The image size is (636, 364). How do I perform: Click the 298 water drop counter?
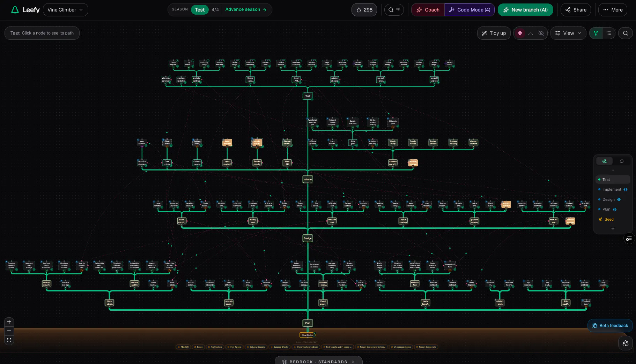click(x=364, y=10)
